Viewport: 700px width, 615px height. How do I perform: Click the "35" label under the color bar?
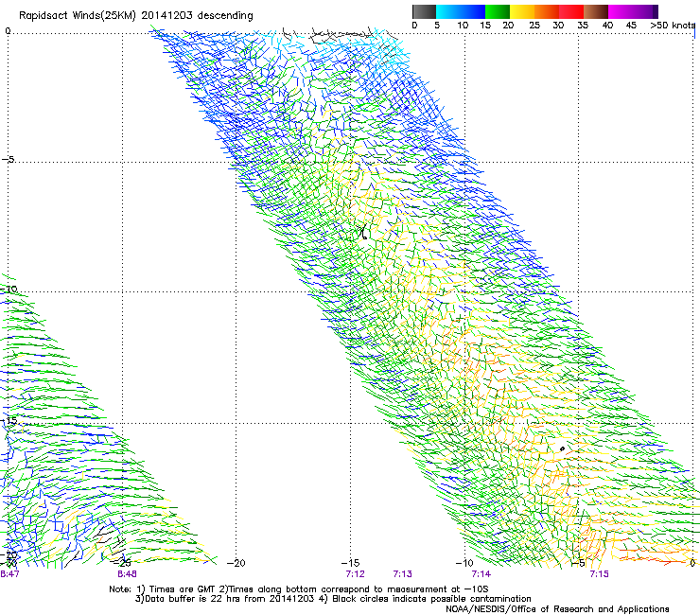tap(583, 26)
